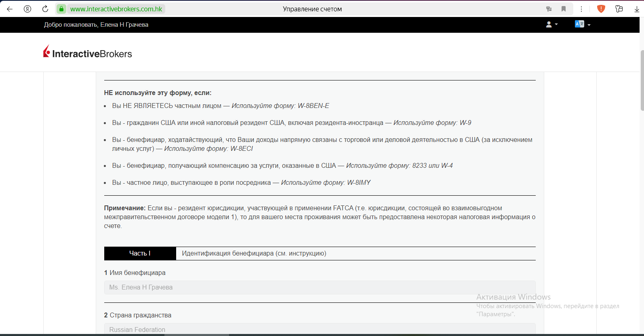Open the language translation dropdown
This screenshot has height=336, width=644.
click(x=582, y=25)
